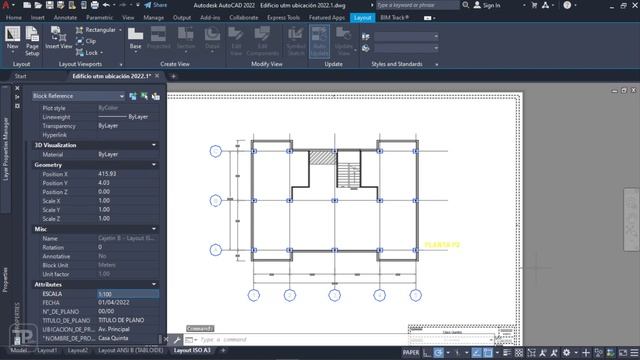Toggle PICKADD value icon in Properties
Viewport: 640px width, 360px height.
[x=133, y=96]
